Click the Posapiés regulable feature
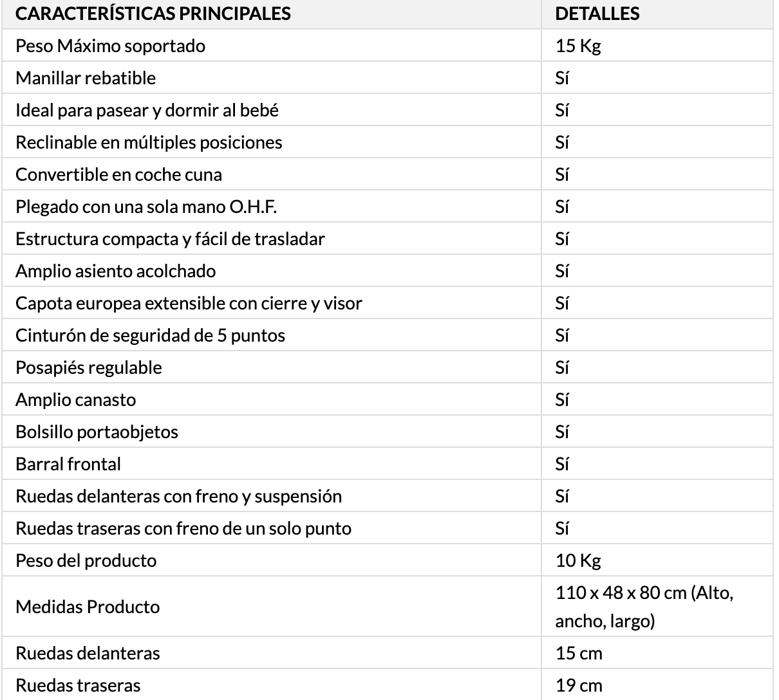 point(89,367)
